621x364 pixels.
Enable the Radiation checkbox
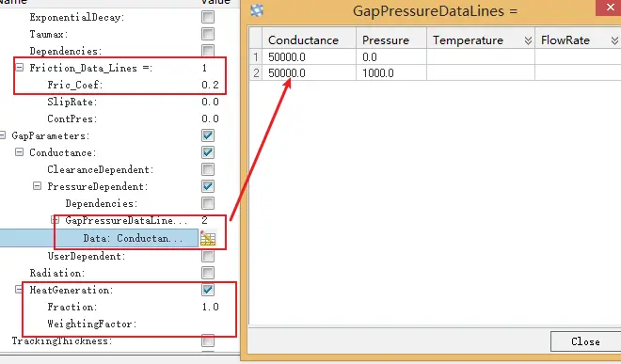coord(208,273)
